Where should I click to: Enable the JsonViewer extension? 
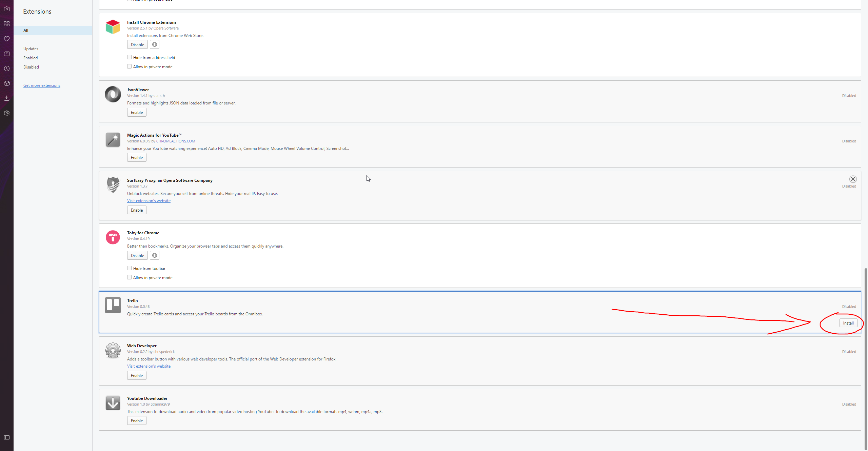point(137,112)
